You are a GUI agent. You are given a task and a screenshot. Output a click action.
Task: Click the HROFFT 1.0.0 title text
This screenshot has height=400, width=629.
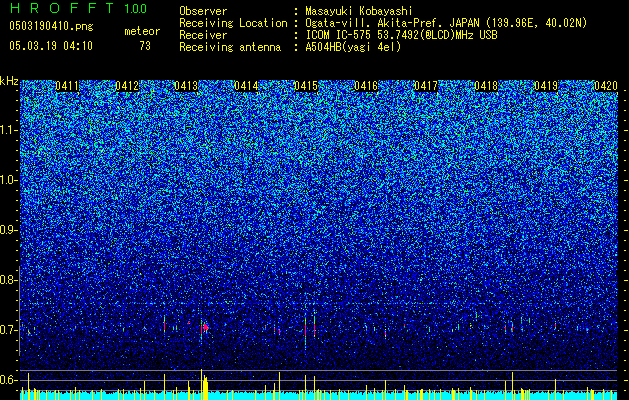click(78, 8)
